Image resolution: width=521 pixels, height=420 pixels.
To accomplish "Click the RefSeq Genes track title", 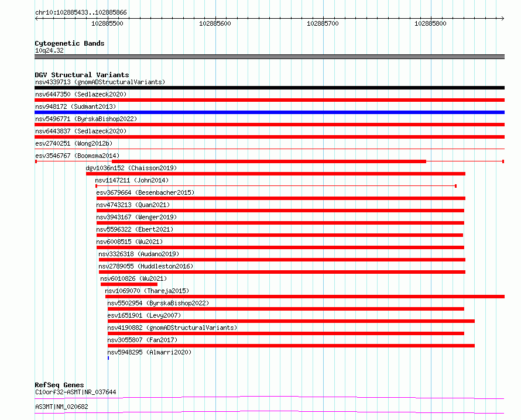I will [x=59, y=385].
